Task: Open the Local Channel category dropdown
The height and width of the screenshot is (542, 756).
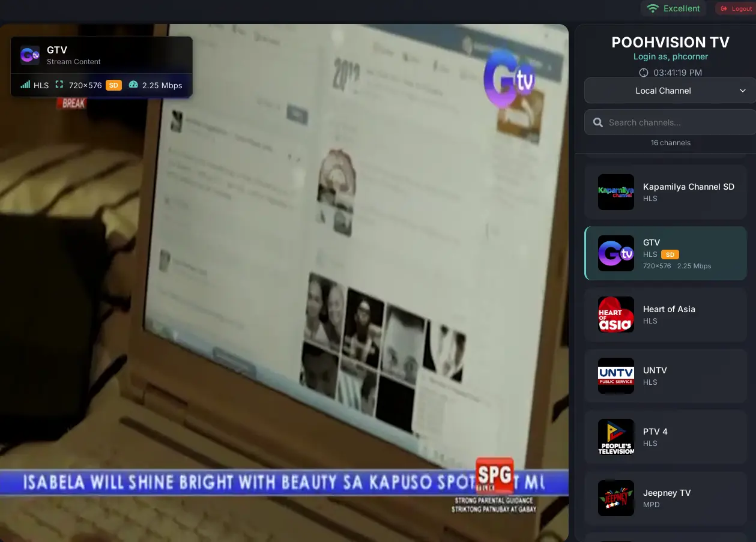Action: [x=670, y=91]
